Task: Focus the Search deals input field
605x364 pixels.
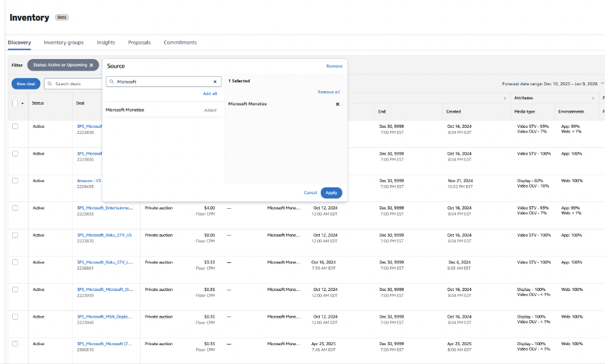Action: click(73, 84)
